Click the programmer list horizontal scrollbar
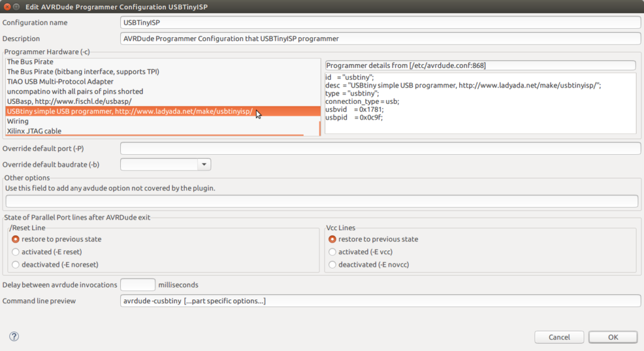The height and width of the screenshot is (351, 644). pyautogui.click(x=155, y=135)
